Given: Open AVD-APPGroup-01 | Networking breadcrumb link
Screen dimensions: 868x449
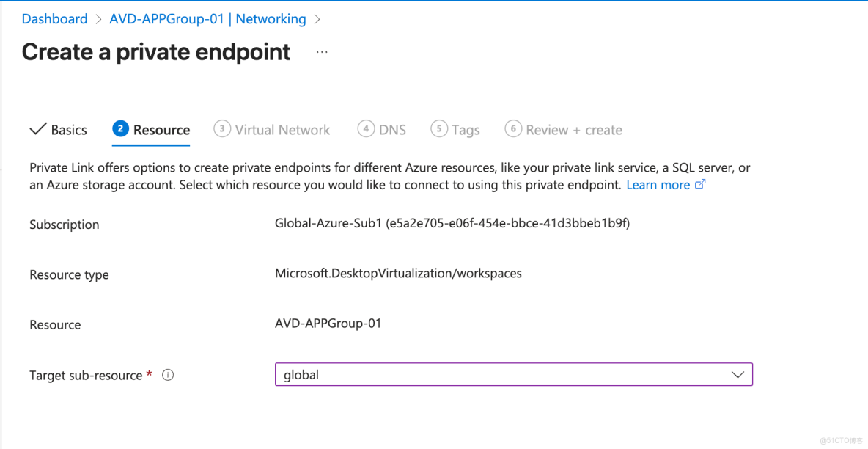Looking at the screenshot, I should tap(207, 18).
